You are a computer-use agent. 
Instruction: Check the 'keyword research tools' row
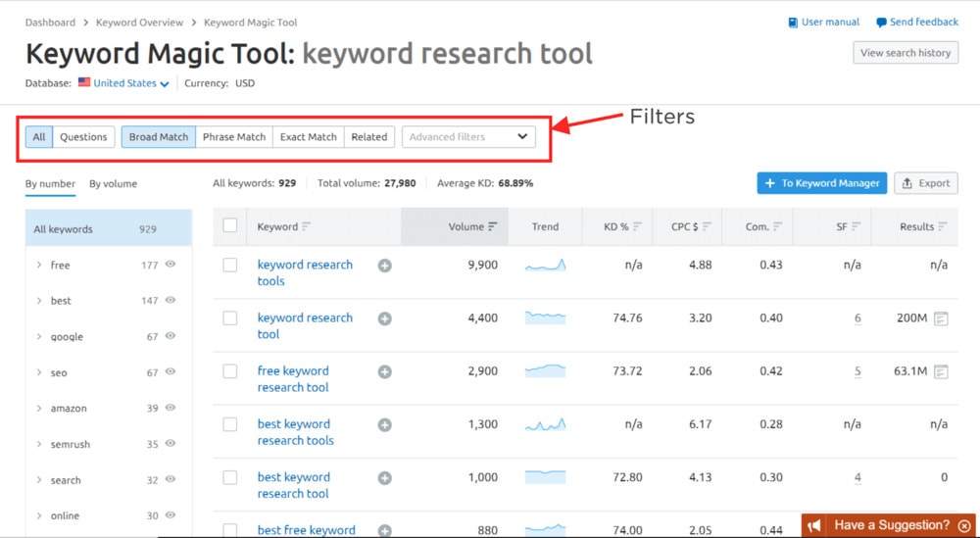pyautogui.click(x=230, y=265)
